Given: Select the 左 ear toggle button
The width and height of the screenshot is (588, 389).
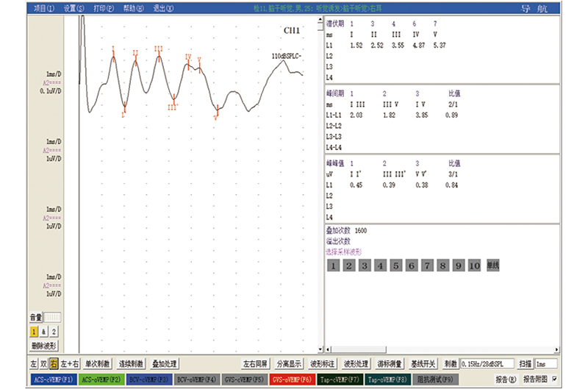Looking at the screenshot, I should coord(34,364).
